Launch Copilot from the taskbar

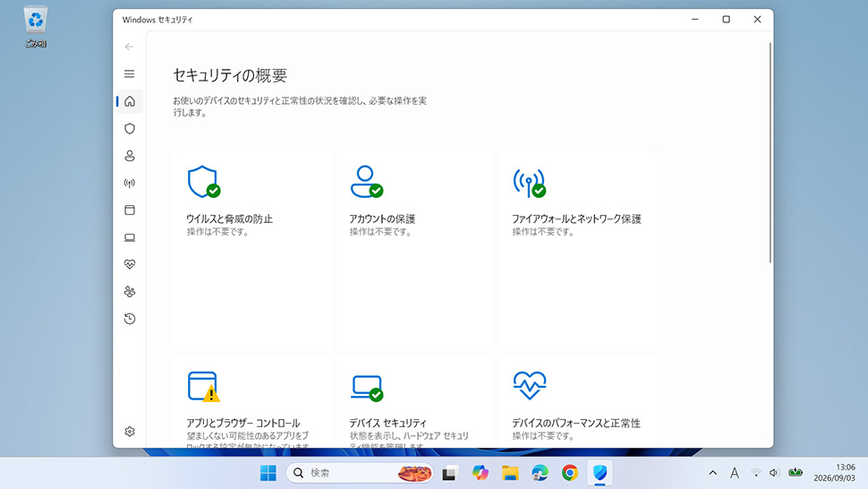click(480, 473)
